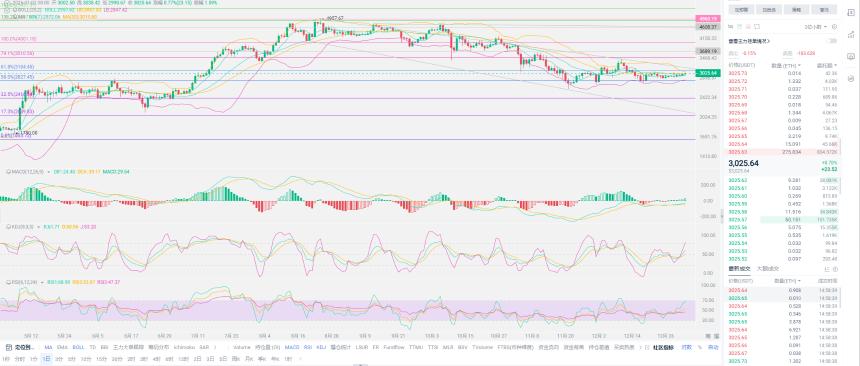The image size is (860, 366).
Task: Add the FundFlow indicator
Action: click(x=393, y=347)
